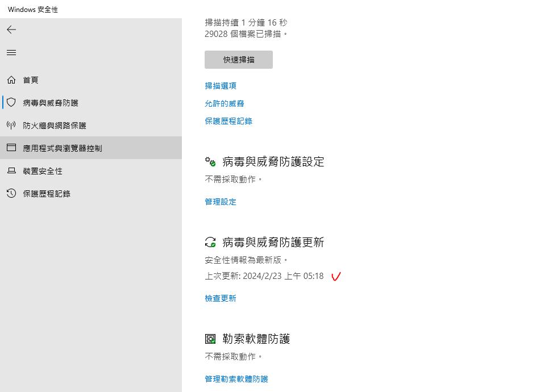The width and height of the screenshot is (540, 392).
Task: Click the home icon in sidebar
Action: 11,80
